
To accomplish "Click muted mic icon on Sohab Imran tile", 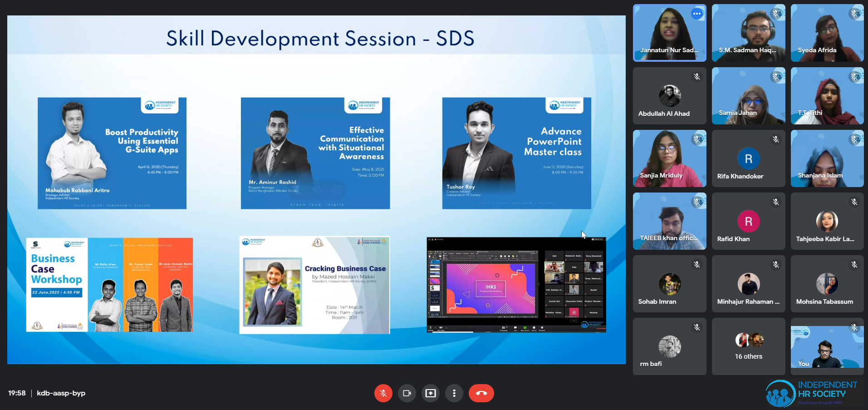I will 697,265.
